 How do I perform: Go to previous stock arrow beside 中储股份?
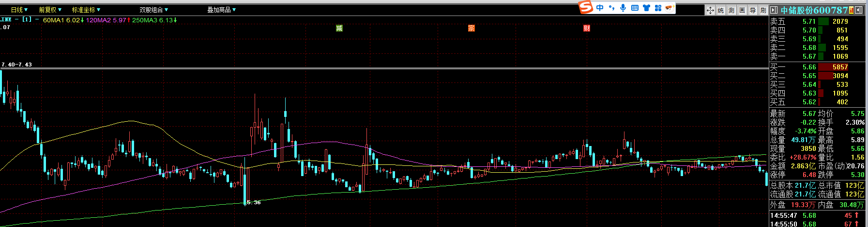[x=774, y=10]
